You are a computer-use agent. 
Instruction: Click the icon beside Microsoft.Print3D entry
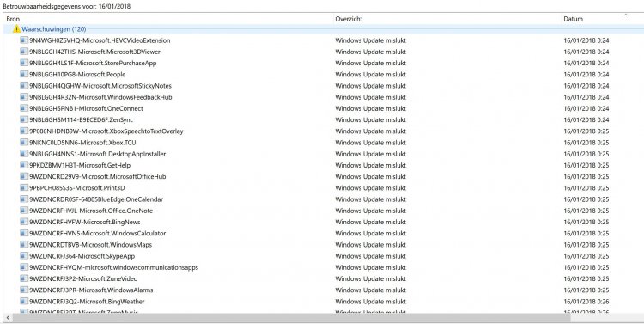(24, 188)
